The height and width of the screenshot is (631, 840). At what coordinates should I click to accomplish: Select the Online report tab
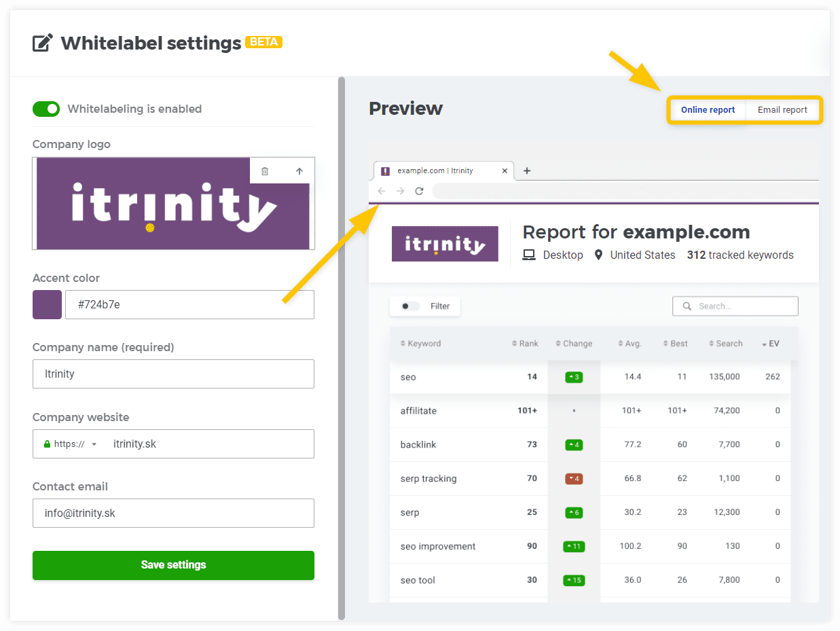(708, 109)
